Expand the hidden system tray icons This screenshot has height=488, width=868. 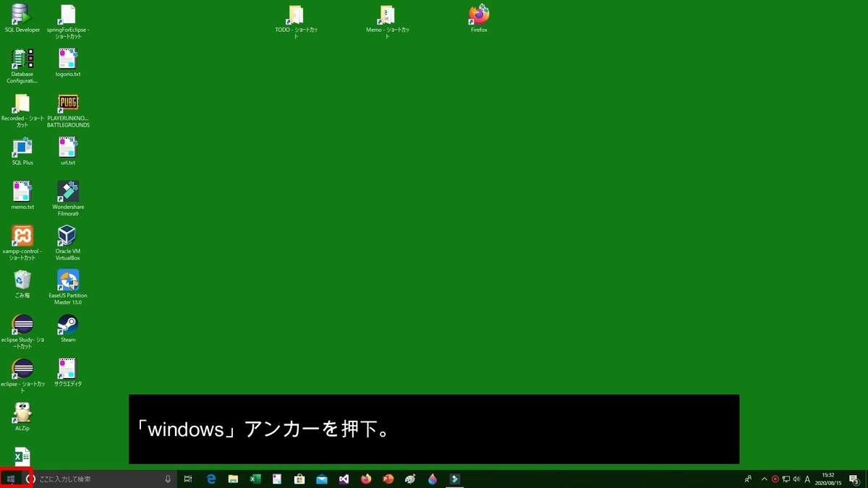coord(765,479)
